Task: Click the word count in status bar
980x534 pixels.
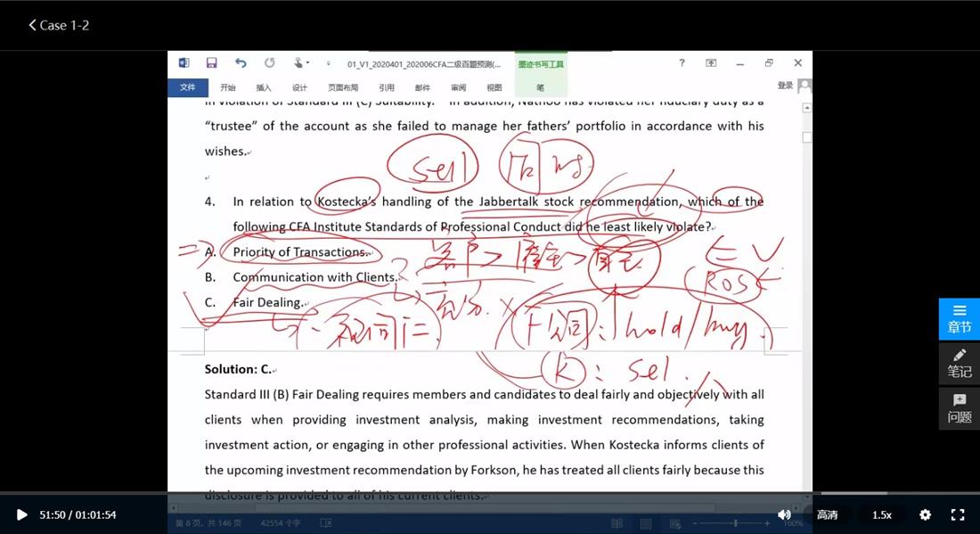Action: coord(281,522)
